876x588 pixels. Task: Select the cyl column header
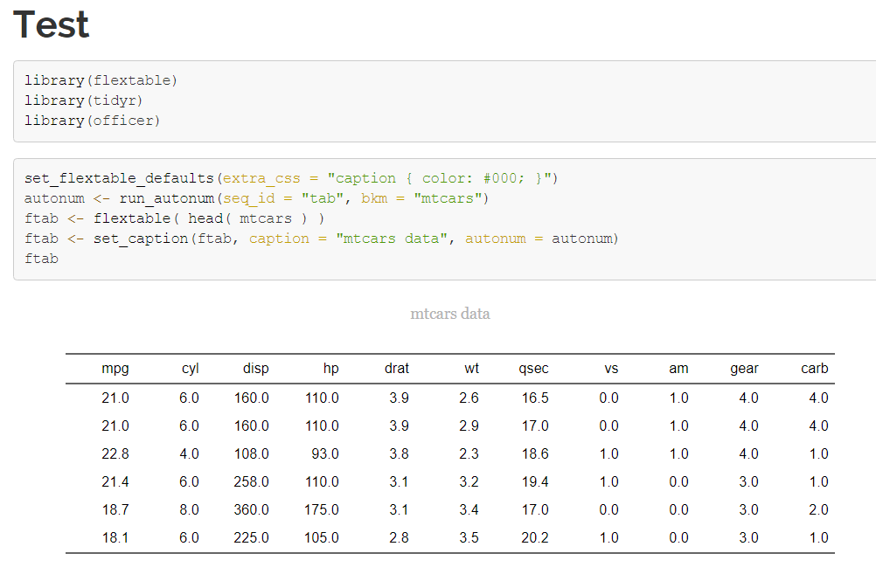[x=190, y=368]
